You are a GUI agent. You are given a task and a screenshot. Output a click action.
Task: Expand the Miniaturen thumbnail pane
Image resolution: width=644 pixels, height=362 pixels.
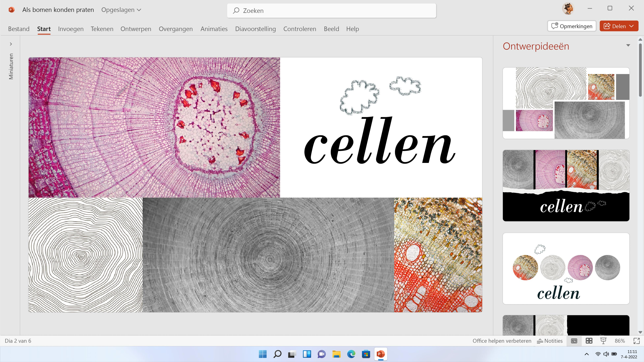pos(11,44)
